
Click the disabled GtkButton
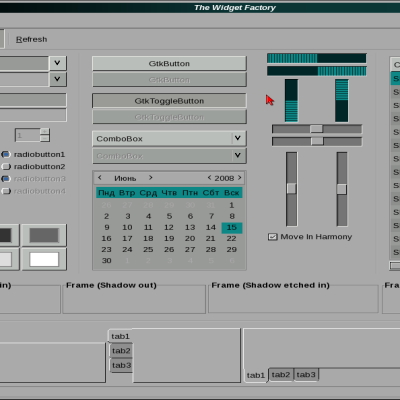[169, 80]
